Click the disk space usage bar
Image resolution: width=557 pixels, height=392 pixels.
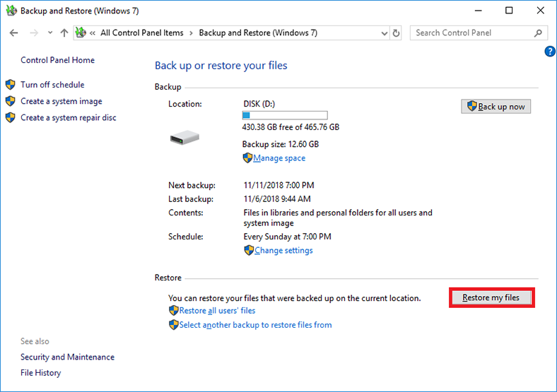[285, 115]
